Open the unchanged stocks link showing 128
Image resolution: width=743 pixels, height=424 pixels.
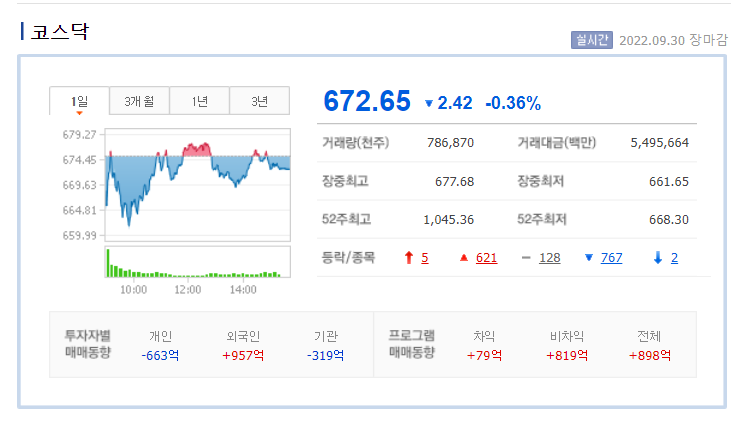click(550, 258)
